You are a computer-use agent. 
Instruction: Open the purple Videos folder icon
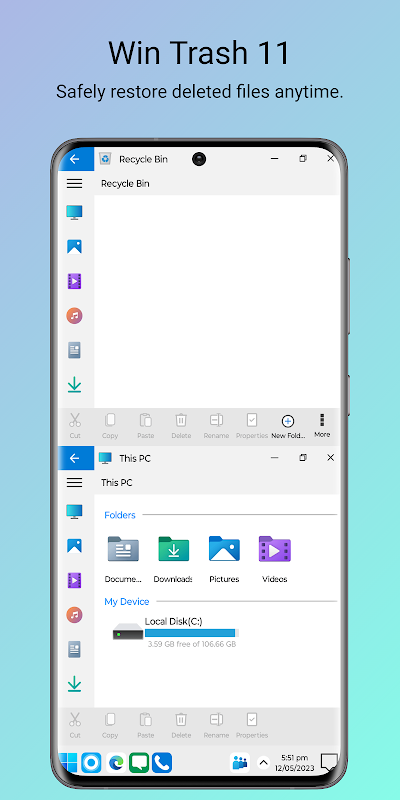click(274, 549)
